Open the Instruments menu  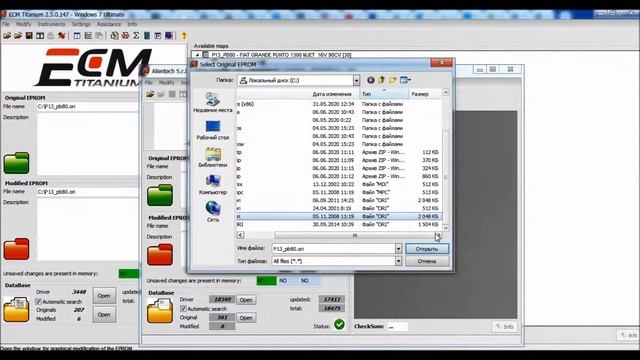click(51, 24)
